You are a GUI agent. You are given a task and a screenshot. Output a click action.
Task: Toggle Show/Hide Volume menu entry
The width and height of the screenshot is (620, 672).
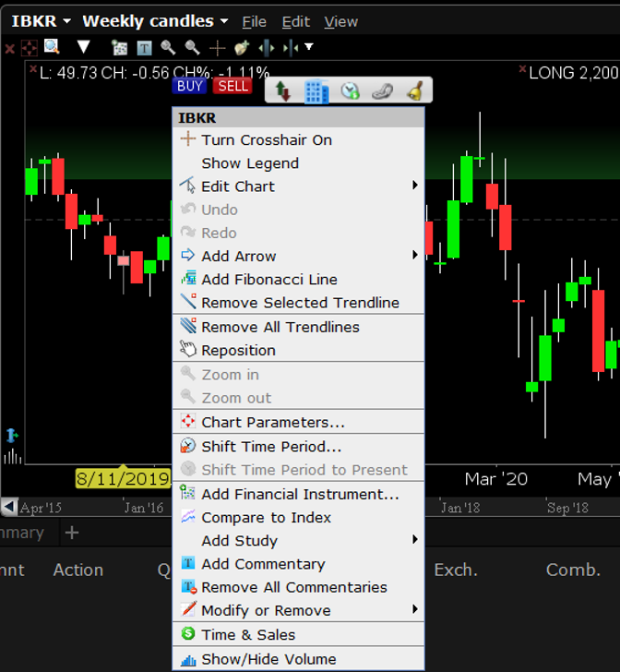click(268, 659)
